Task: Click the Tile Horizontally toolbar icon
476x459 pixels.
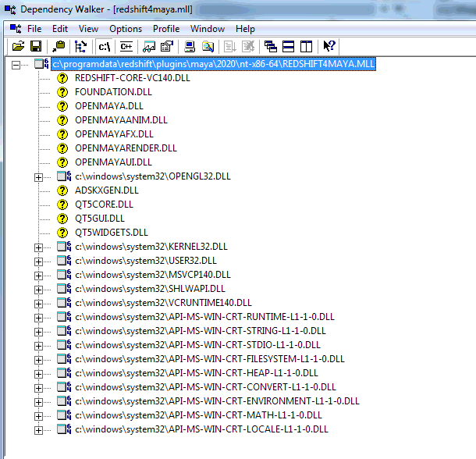Action: pos(288,47)
